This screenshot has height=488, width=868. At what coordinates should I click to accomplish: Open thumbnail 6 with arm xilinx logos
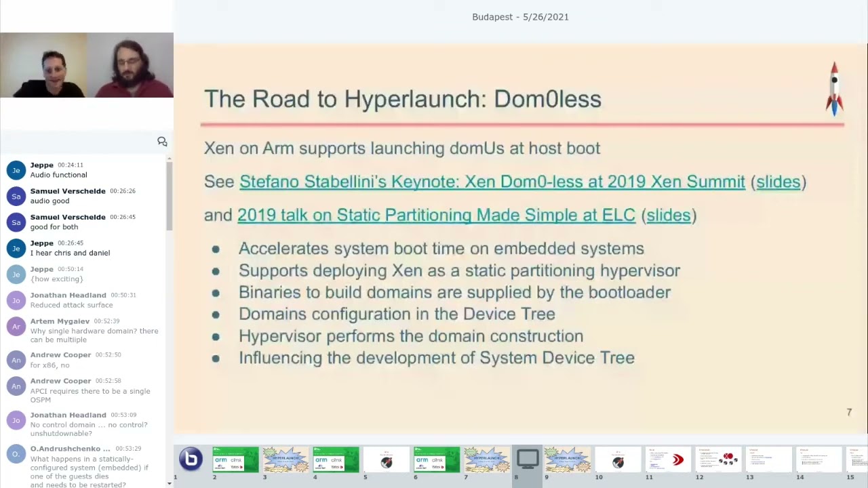[x=436, y=460]
